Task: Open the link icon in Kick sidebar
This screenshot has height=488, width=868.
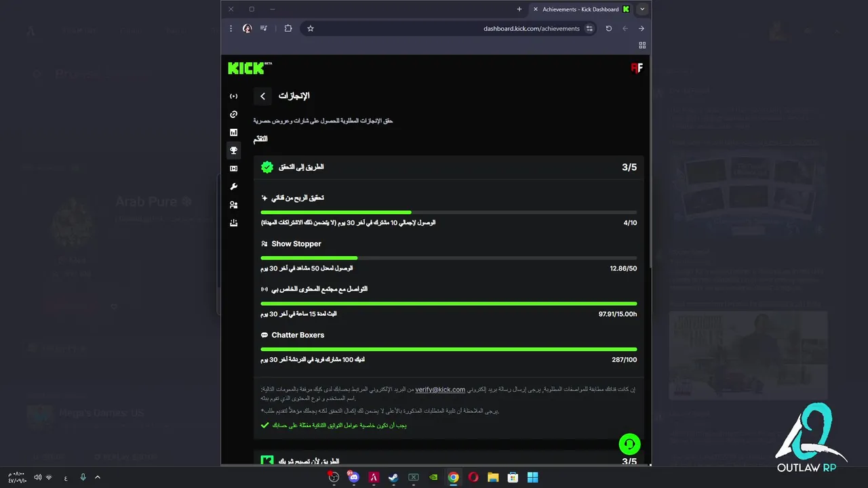Action: pos(233,115)
